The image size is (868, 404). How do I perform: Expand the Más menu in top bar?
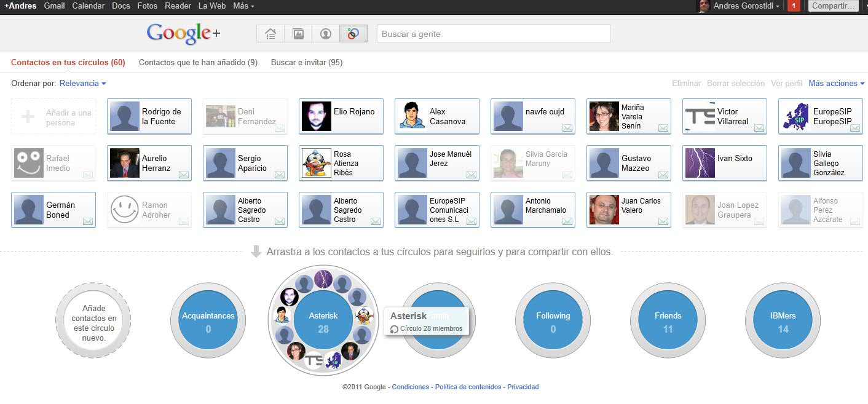click(x=243, y=6)
